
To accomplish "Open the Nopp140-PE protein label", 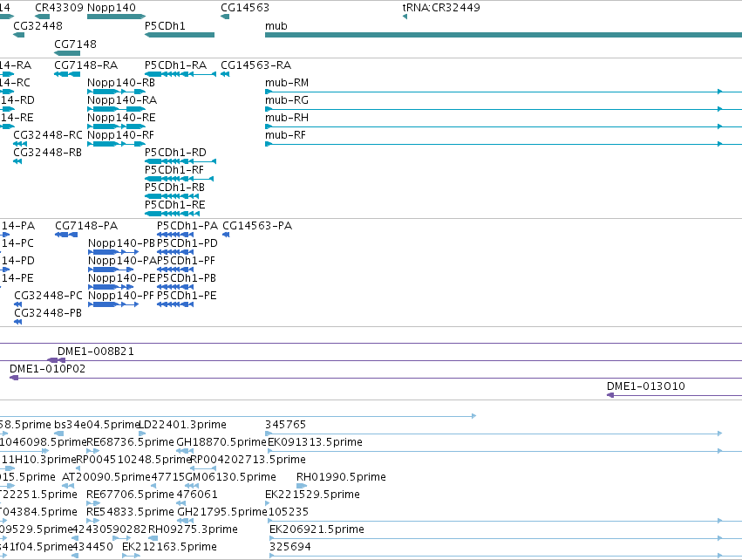I will (121, 278).
